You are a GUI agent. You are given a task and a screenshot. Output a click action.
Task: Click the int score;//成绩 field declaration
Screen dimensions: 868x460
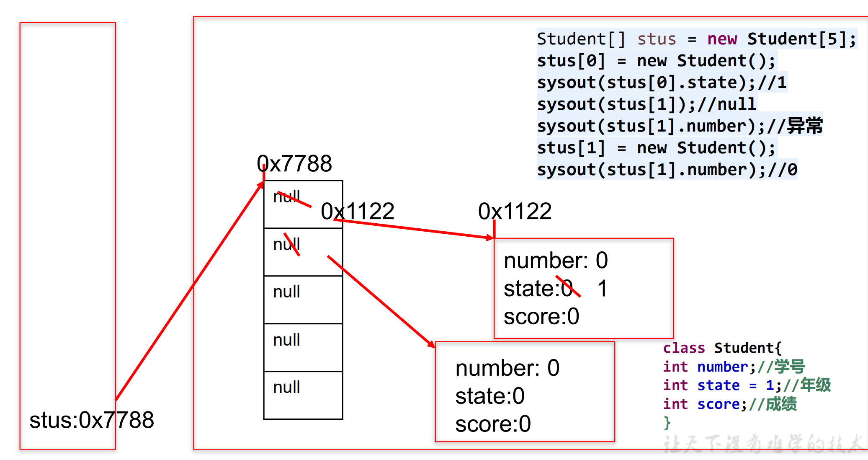pyautogui.click(x=730, y=404)
